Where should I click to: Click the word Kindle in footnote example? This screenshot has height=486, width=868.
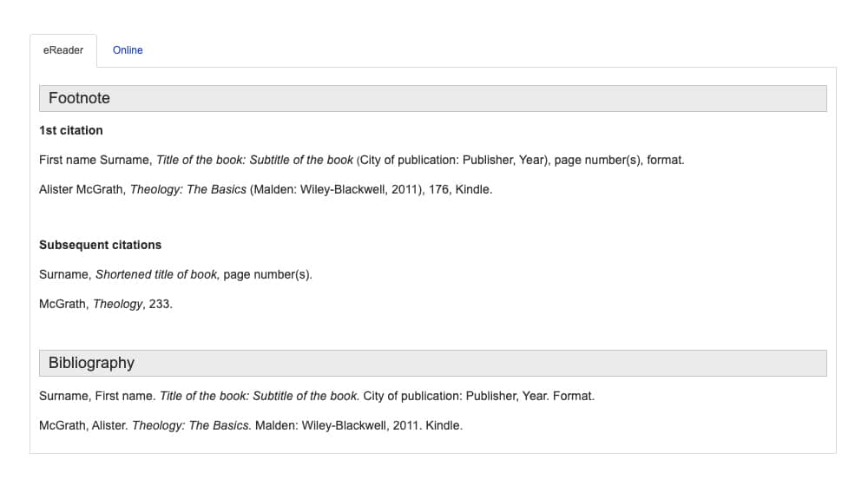tap(473, 190)
